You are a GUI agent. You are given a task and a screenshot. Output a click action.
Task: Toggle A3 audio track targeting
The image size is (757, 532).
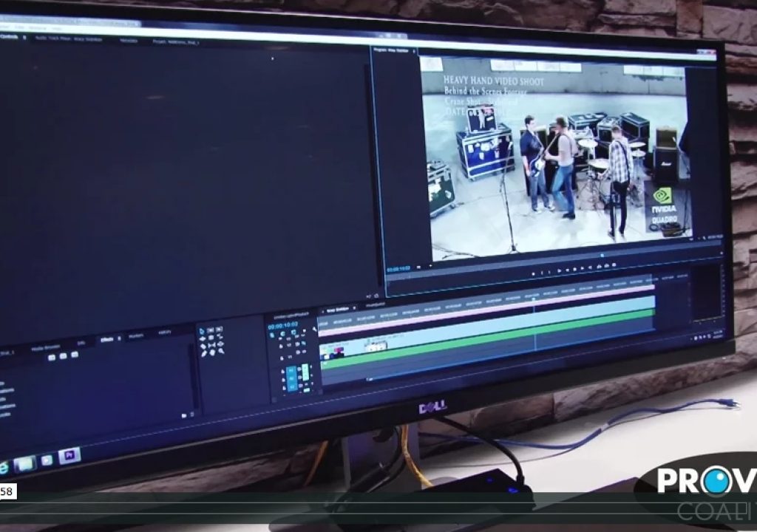click(293, 387)
